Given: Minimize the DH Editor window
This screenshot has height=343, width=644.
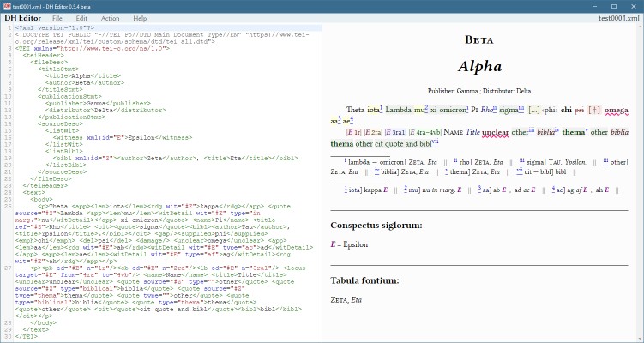Looking at the screenshot, I should coord(595,7).
